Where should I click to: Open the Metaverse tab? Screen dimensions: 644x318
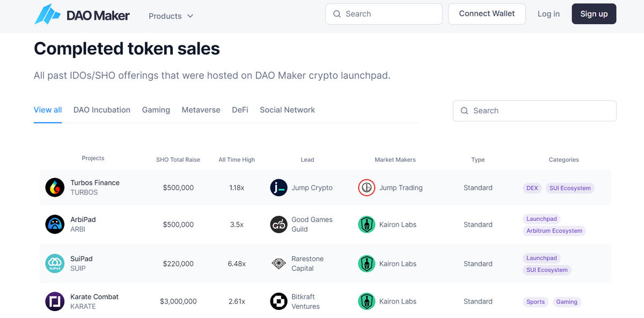point(201,110)
